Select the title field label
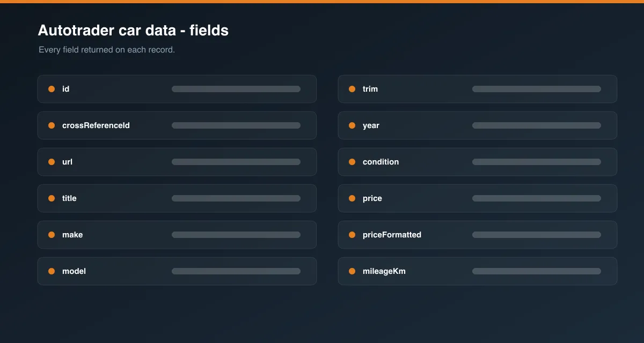This screenshot has height=343, width=644. pos(69,198)
